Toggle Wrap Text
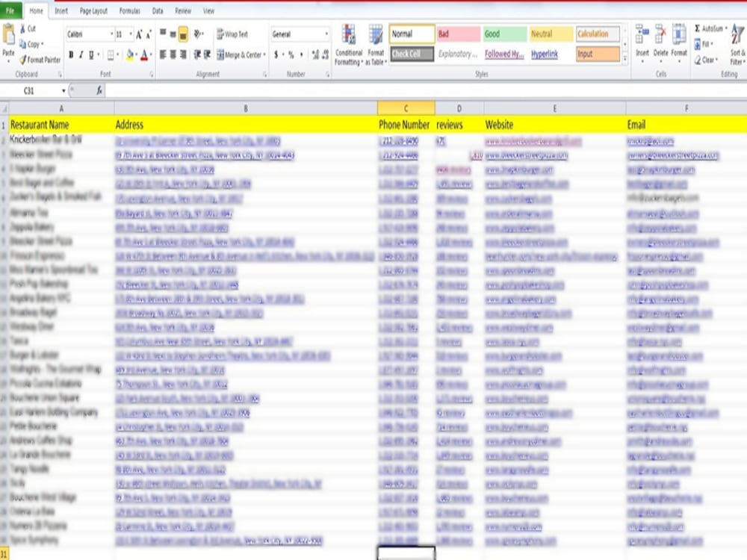The height and width of the screenshot is (560, 747). point(232,34)
